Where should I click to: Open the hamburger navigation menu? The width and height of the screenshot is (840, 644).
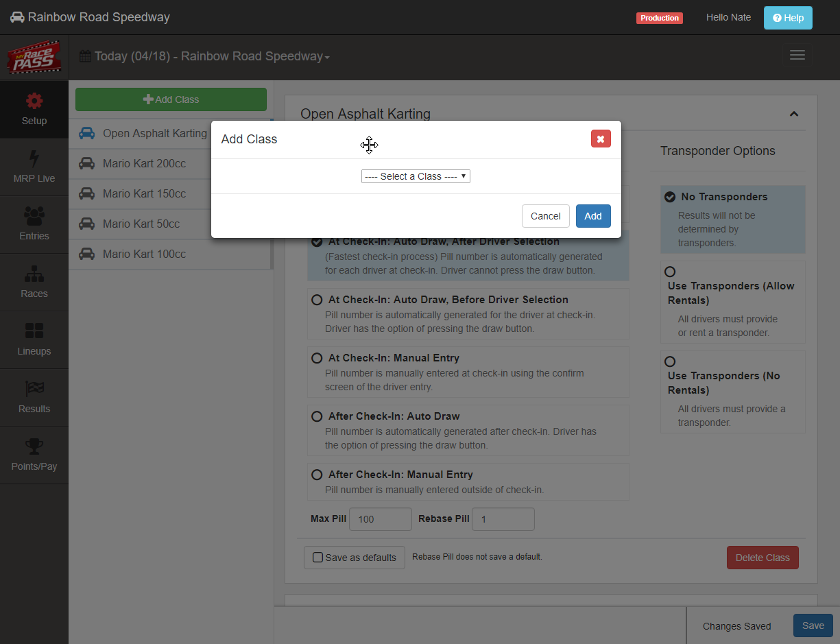tap(797, 56)
